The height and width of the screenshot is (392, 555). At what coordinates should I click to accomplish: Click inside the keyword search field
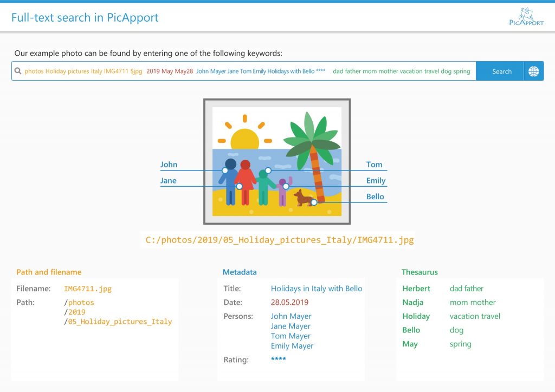244,71
